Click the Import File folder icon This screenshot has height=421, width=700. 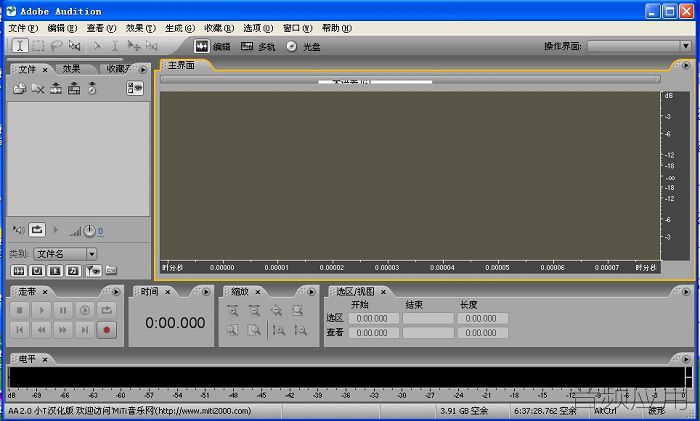pyautogui.click(x=19, y=88)
